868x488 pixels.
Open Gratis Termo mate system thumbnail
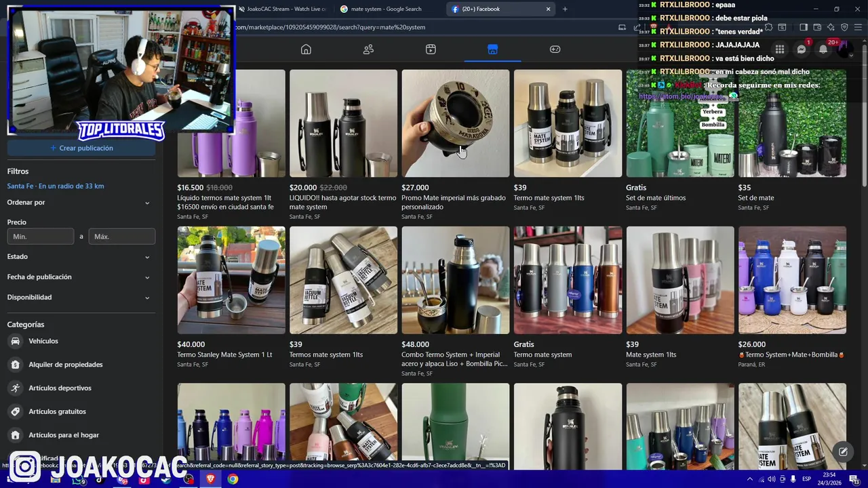(568, 280)
